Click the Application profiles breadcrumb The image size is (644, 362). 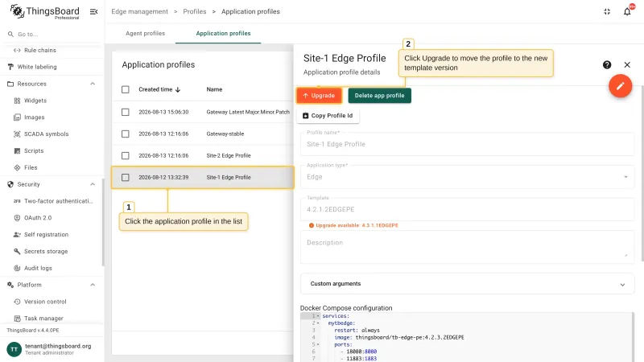coord(250,11)
